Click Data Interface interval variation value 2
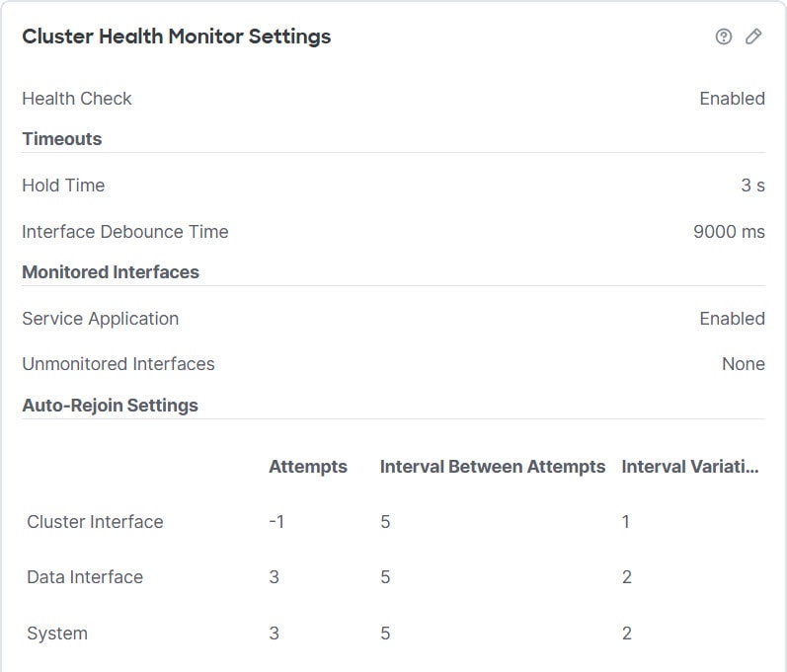787x672 pixels. pos(626,577)
